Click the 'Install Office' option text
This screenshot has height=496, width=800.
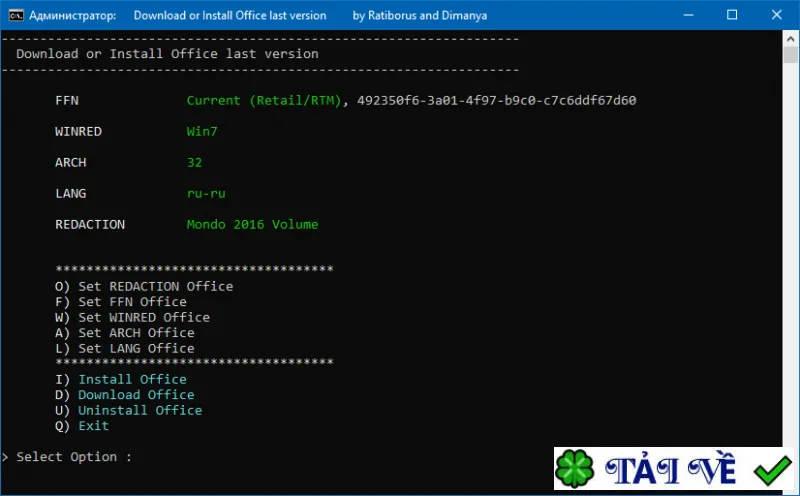pyautogui.click(x=132, y=379)
